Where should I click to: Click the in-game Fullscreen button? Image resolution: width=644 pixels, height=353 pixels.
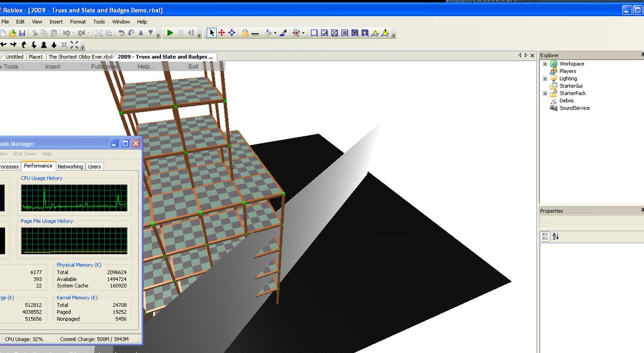click(x=105, y=67)
